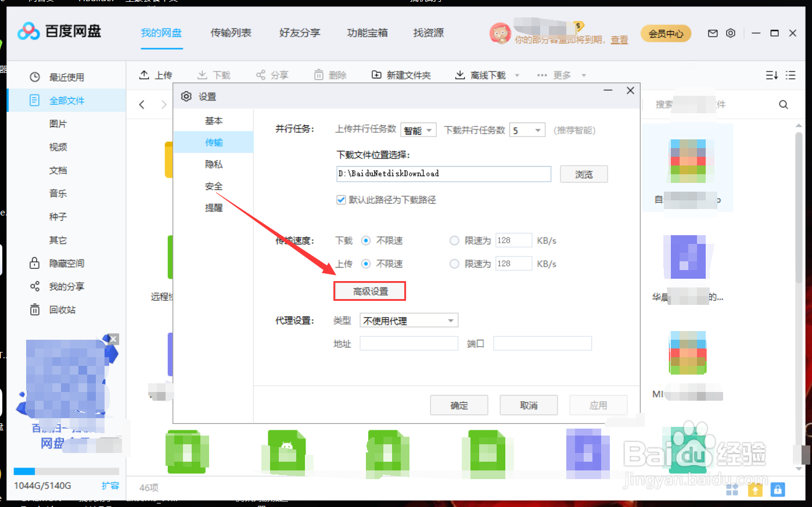Click the user avatar picture

click(x=500, y=33)
